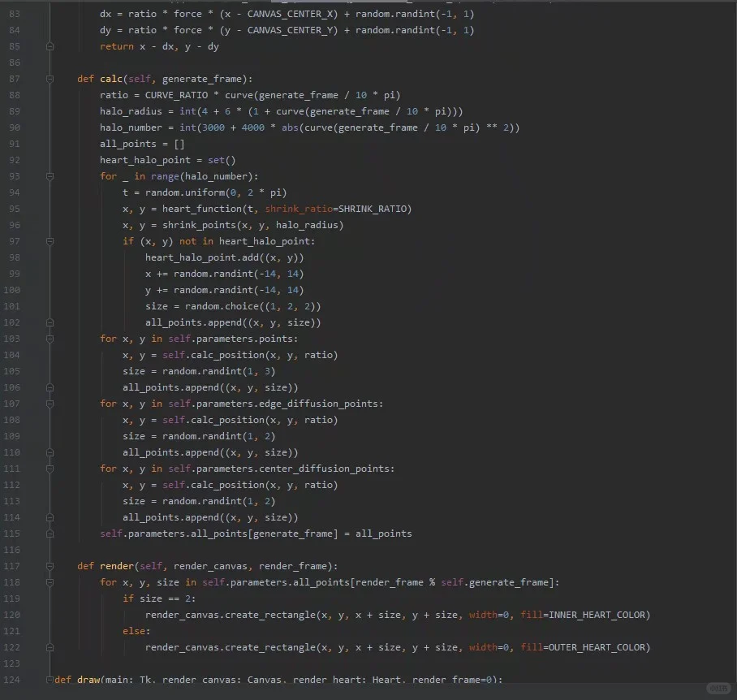Click 'render_canvas.create_rectangle' on line 122

231,647
